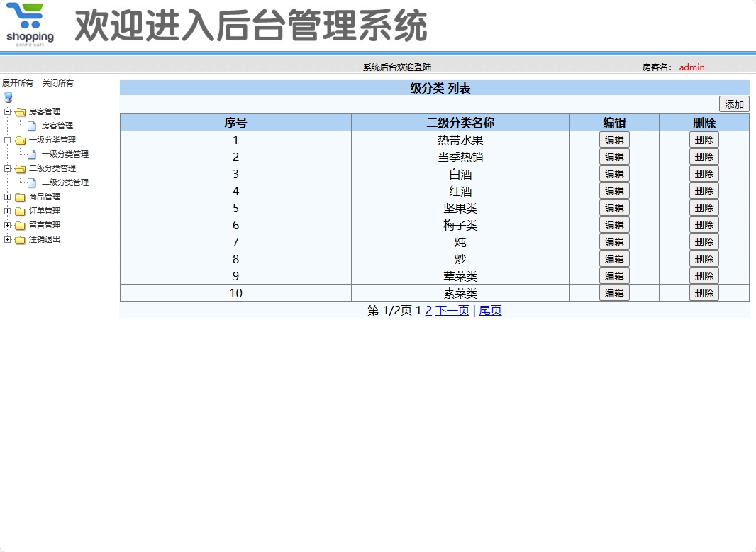The width and height of the screenshot is (756, 552).
Task: Delete the 炒 row
Action: pos(704,259)
